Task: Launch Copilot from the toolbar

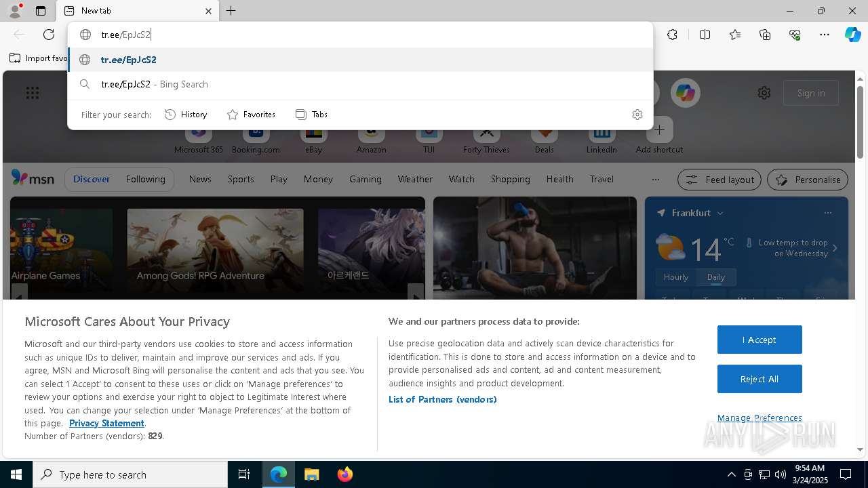Action: tap(852, 35)
